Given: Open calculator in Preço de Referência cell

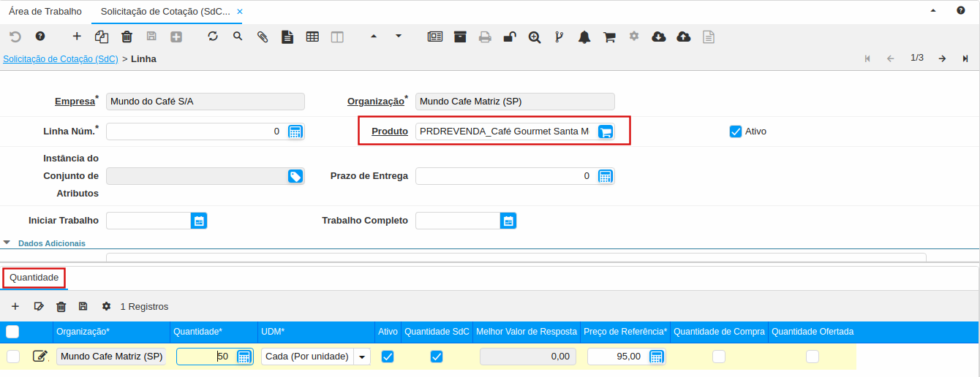Looking at the screenshot, I should tap(656, 357).
